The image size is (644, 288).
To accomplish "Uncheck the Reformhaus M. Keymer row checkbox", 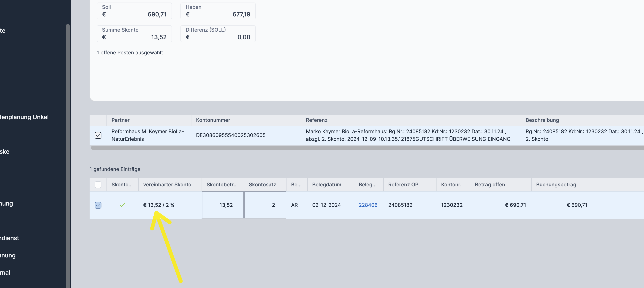I will pos(98,135).
